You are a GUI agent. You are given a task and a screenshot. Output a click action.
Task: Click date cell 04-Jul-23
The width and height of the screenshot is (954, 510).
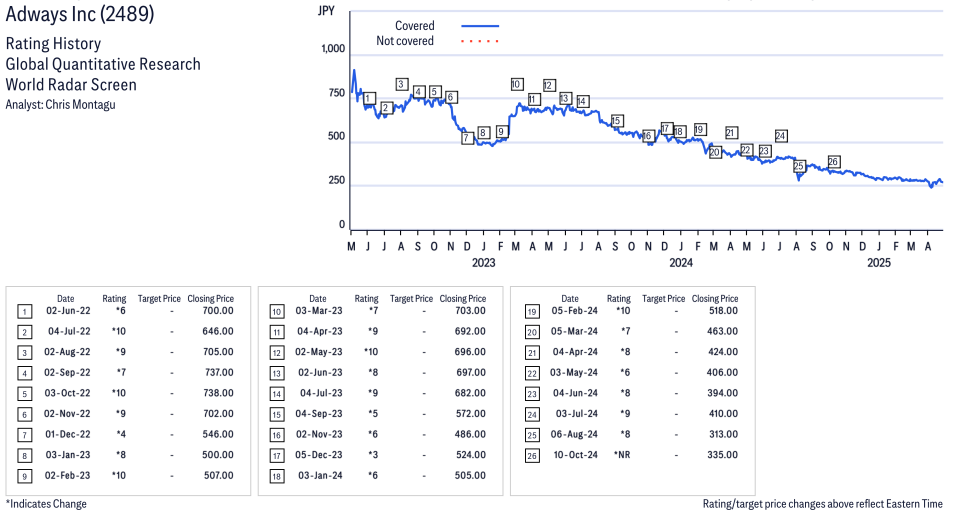321,393
